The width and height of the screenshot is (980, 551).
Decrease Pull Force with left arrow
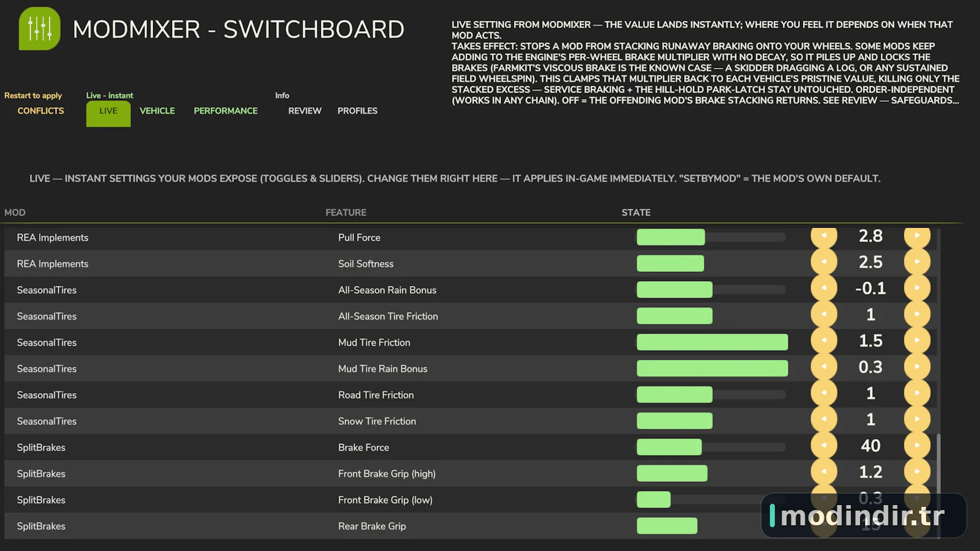(x=824, y=236)
